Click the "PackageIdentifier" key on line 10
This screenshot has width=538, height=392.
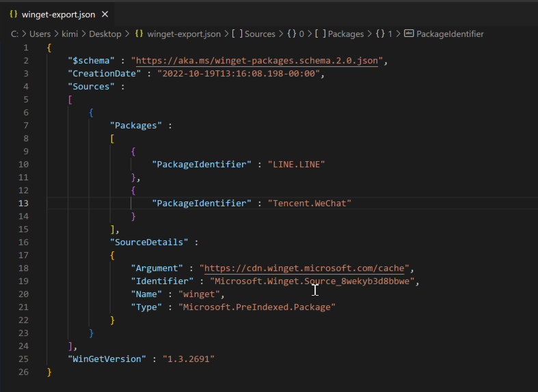202,165
